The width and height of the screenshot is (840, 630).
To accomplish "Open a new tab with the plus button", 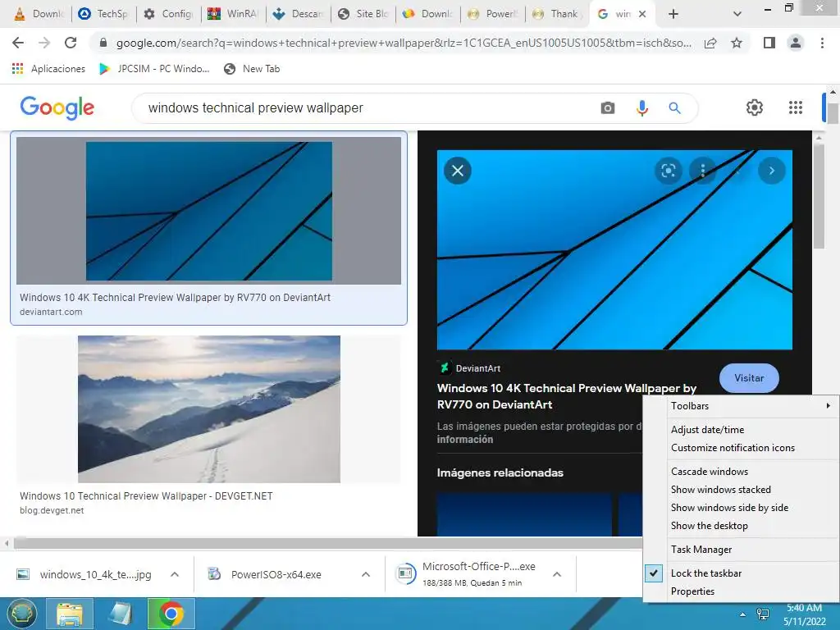I will point(673,14).
